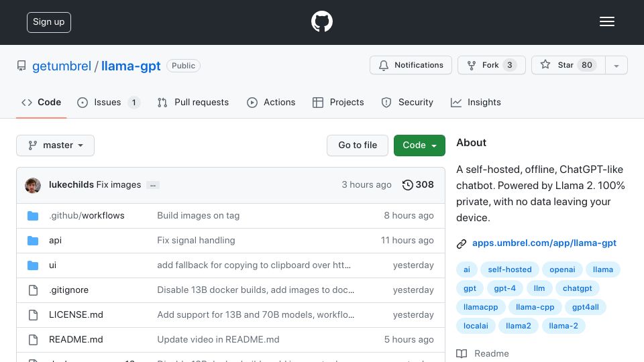Click file icon for LICENSE.md

34,315
